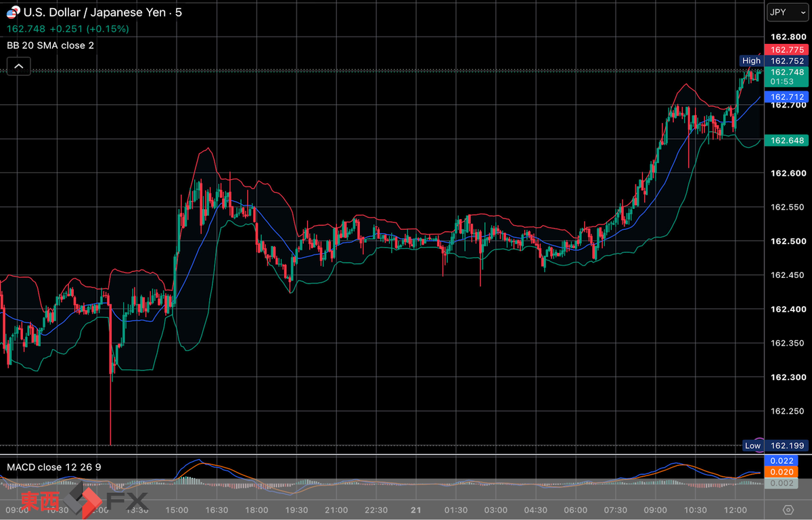Click the Low label on the price scale
Screen dimensions: 812x520
(752, 446)
